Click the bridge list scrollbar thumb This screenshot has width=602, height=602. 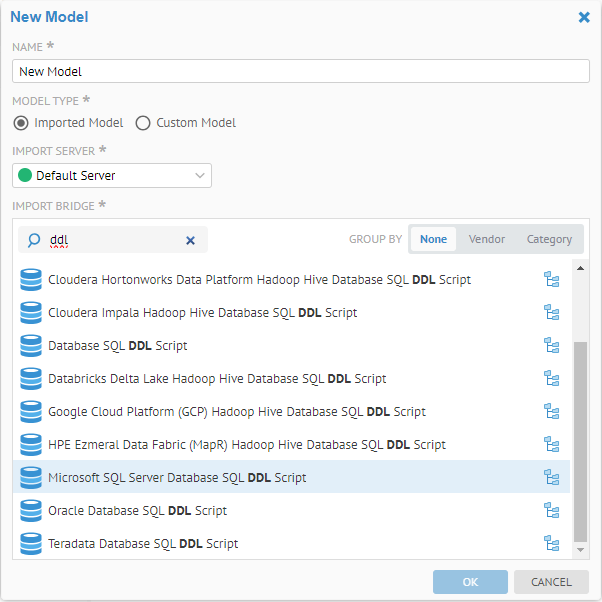click(x=580, y=440)
